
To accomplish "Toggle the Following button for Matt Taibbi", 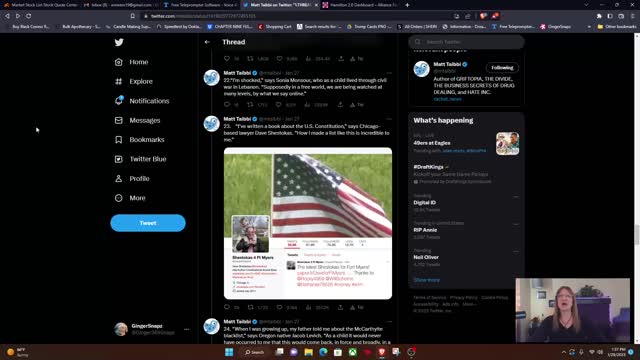I will tap(502, 68).
